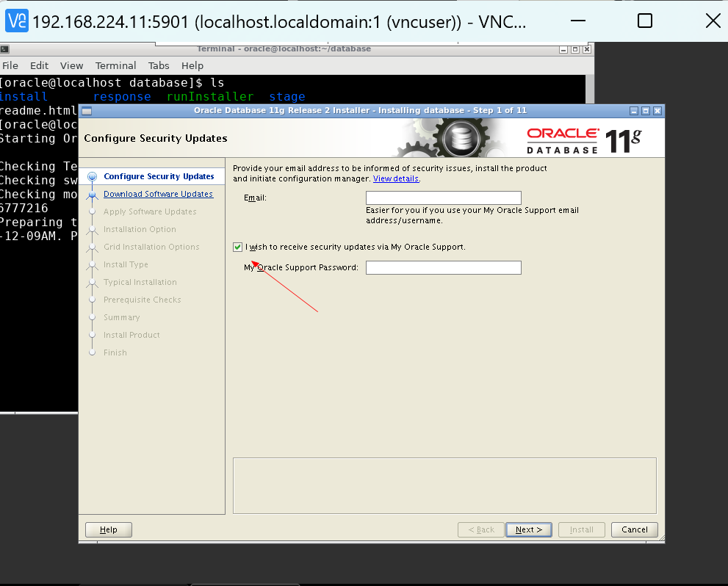The height and width of the screenshot is (586, 728).
Task: Click the Help button in the installer
Action: (x=109, y=530)
